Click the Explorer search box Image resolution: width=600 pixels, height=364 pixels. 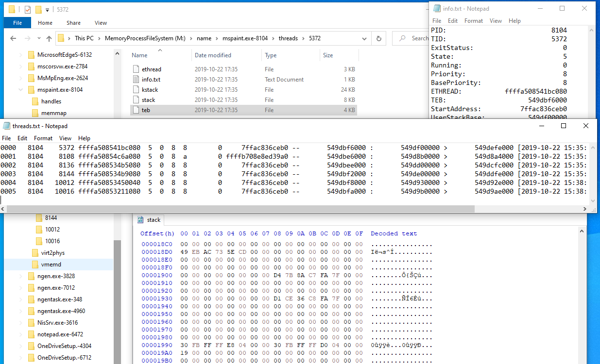410,38
